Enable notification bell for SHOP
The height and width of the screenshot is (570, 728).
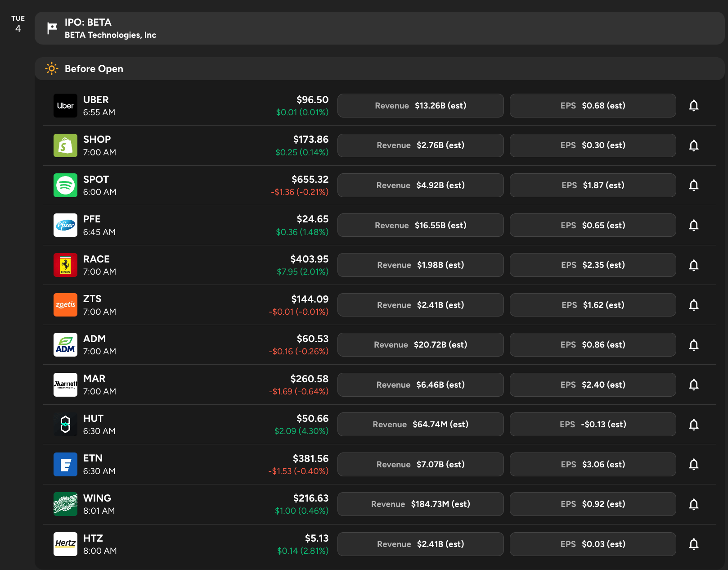click(x=693, y=145)
